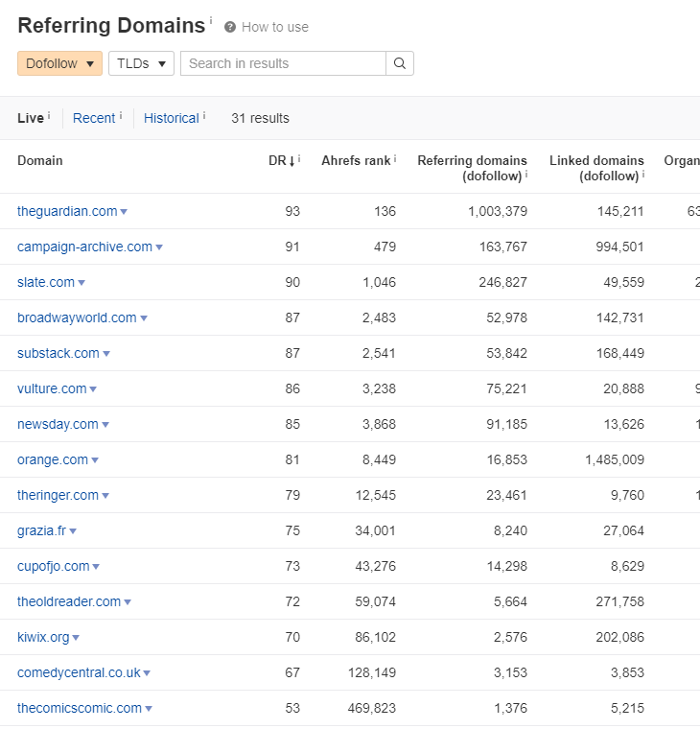This screenshot has width=700, height=729.
Task: Switch to the Live tab
Action: (x=31, y=118)
